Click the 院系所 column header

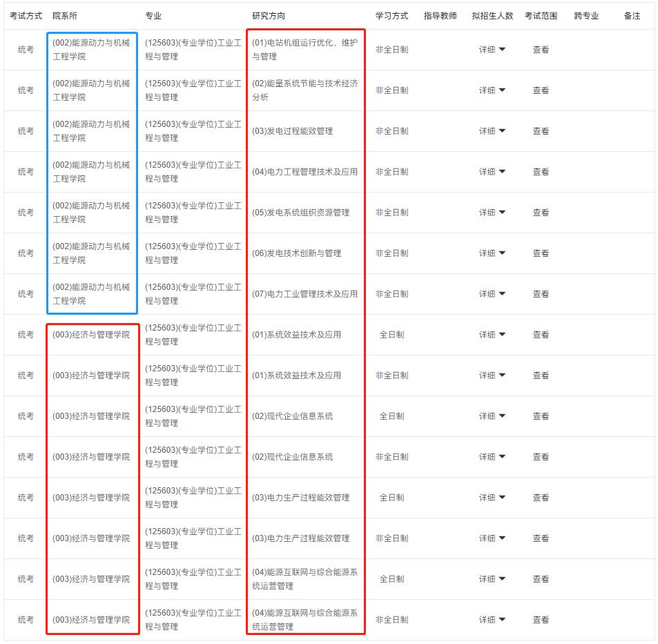tap(65, 16)
